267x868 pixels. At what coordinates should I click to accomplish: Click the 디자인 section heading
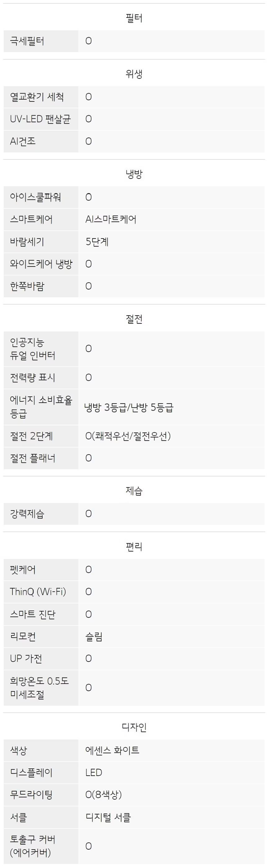tap(134, 727)
